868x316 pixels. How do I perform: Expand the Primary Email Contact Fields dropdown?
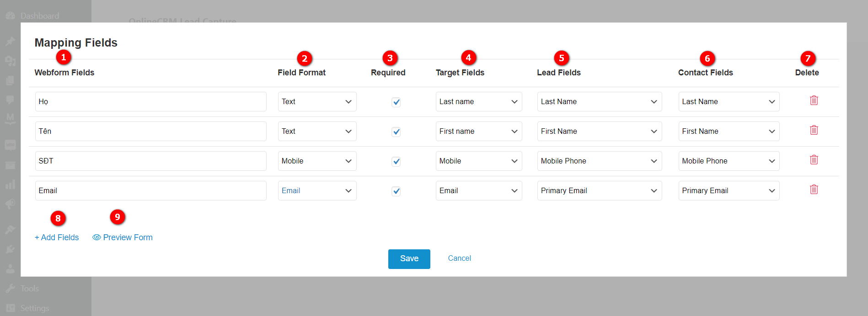[729, 190]
